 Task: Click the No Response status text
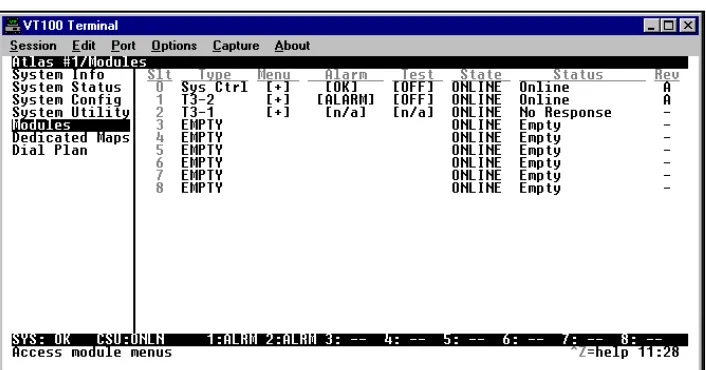[x=566, y=113]
